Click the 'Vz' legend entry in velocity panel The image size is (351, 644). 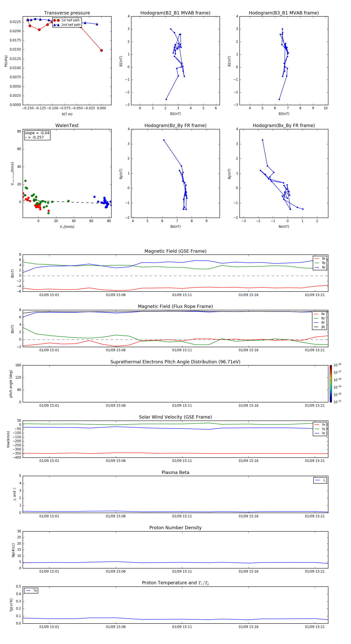tap(320, 433)
